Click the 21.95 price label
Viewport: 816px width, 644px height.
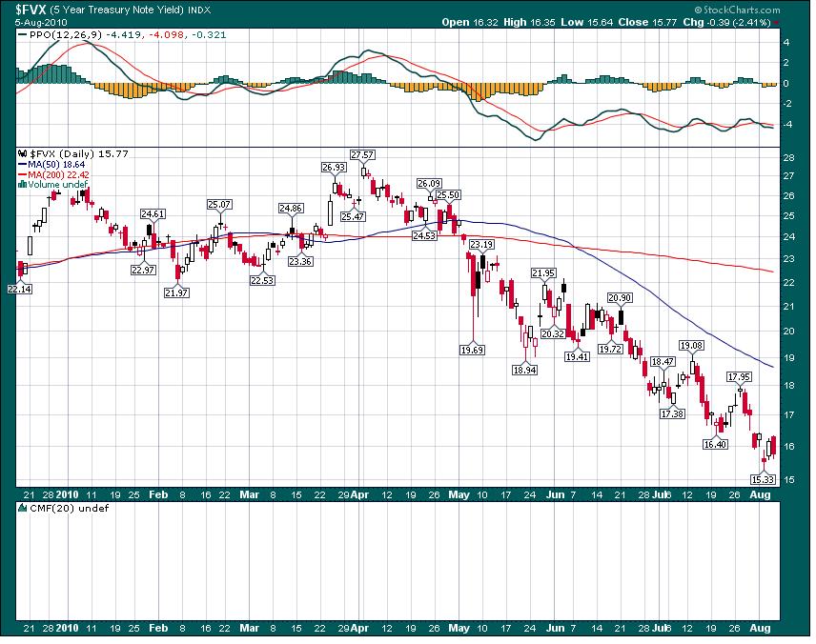543,273
